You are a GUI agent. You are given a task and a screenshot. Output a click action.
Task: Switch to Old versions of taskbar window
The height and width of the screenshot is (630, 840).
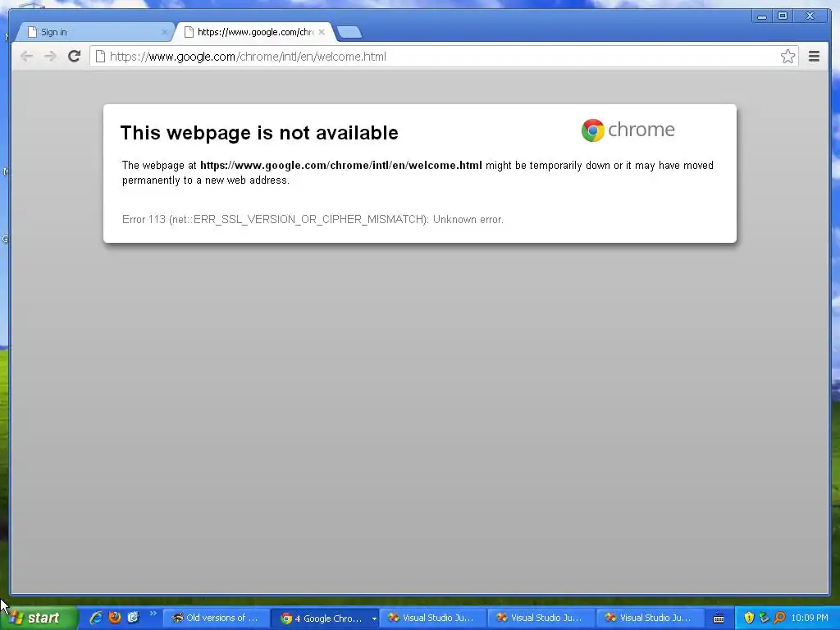tap(217, 619)
